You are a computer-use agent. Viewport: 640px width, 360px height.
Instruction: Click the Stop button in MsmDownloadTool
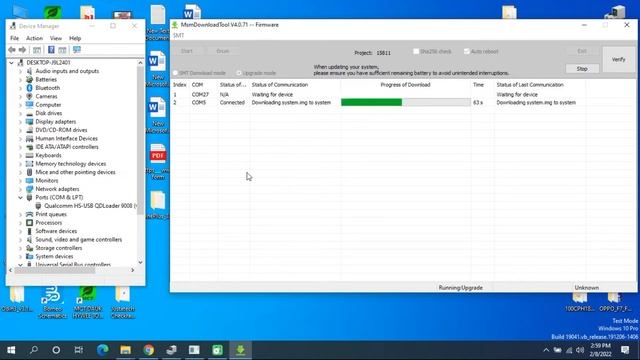[582, 69]
